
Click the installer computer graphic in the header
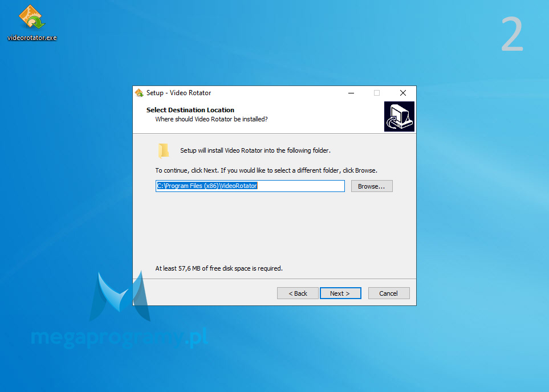tap(399, 117)
